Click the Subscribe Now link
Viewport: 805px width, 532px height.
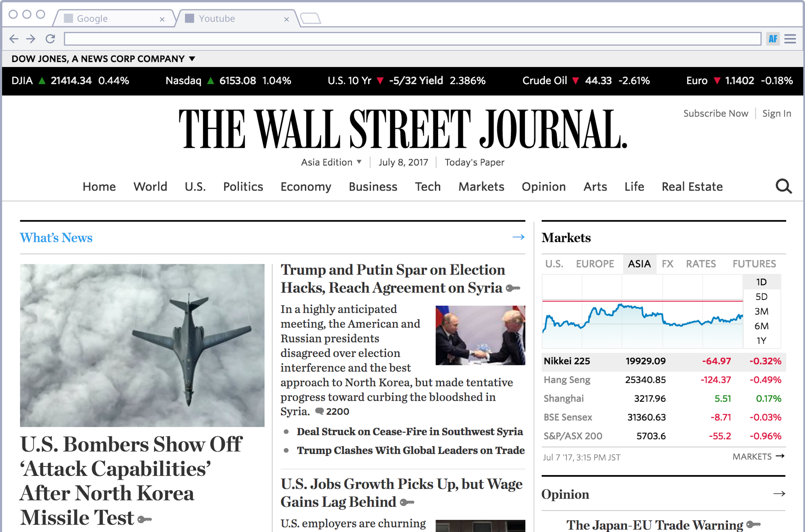click(715, 114)
